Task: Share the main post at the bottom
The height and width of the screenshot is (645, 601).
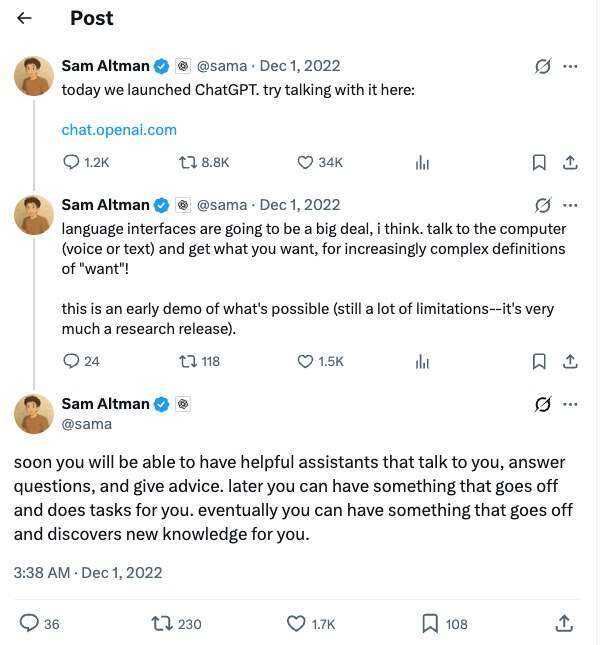Action: 564,623
